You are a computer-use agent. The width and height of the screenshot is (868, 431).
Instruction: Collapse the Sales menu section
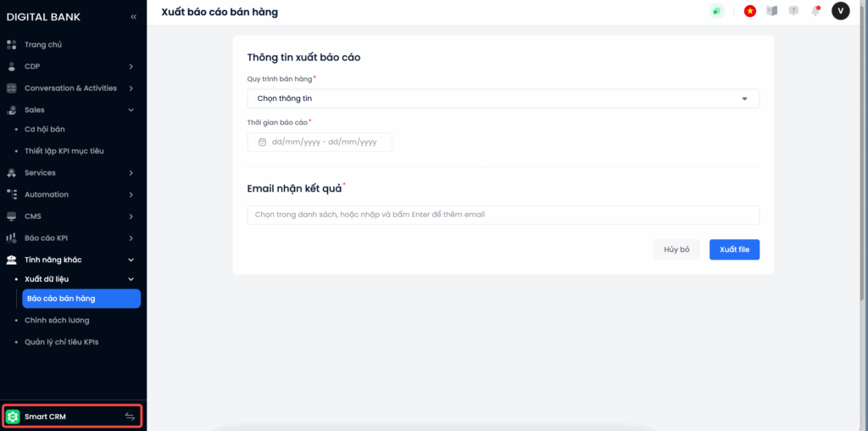point(131,109)
